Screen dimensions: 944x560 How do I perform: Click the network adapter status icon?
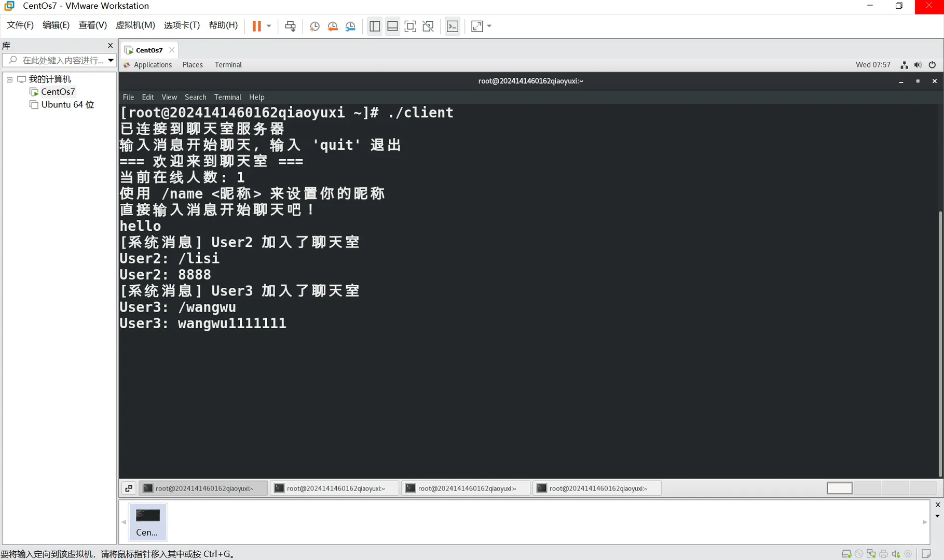click(871, 554)
